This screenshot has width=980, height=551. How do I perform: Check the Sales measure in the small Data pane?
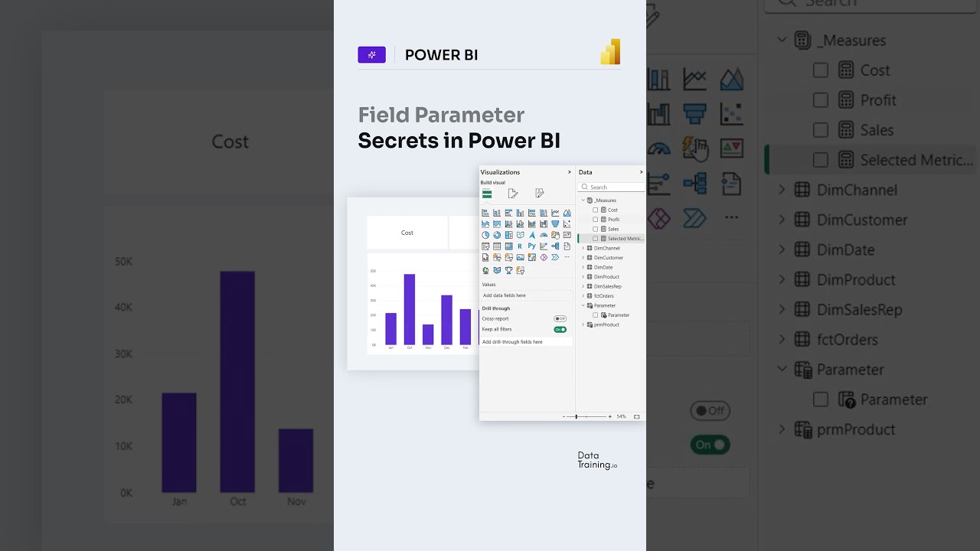(596, 229)
